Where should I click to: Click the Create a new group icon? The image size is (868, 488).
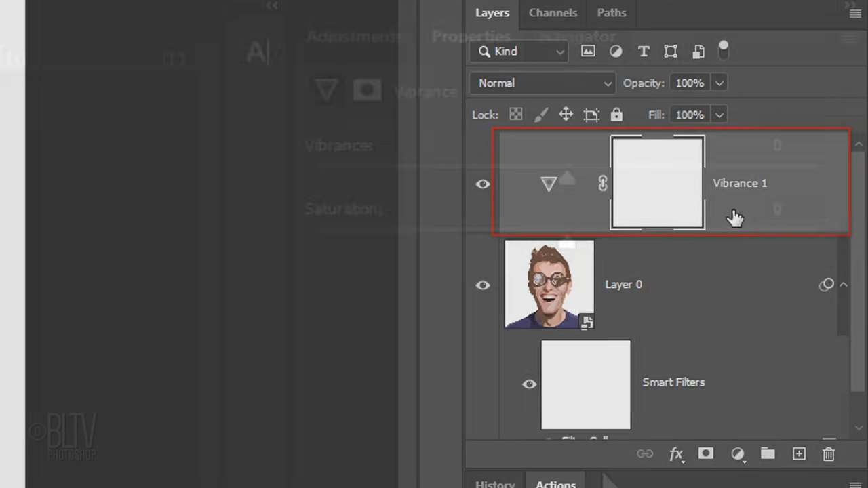[768, 454]
